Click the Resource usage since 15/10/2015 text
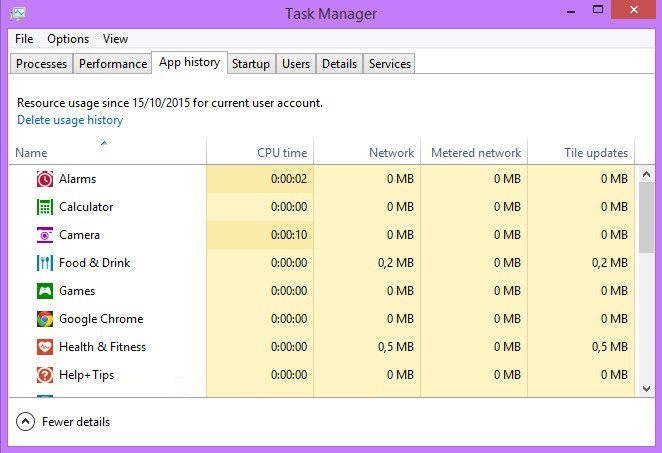Image resolution: width=662 pixels, height=453 pixels. tap(170, 103)
